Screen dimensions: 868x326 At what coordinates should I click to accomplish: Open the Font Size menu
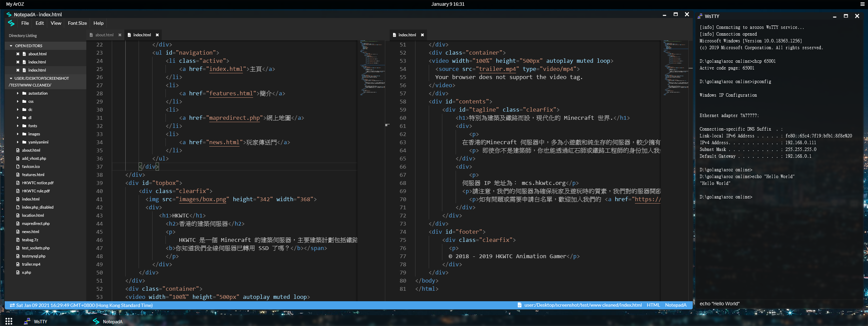[77, 23]
